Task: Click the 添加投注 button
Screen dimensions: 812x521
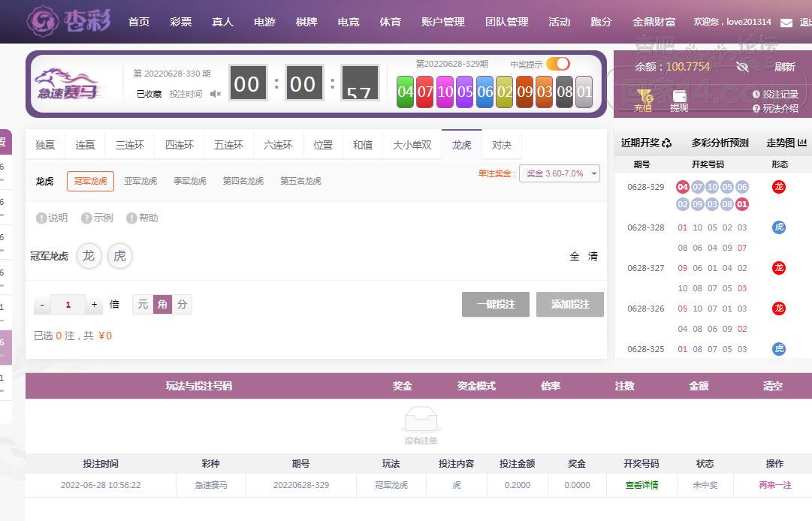Action: pyautogui.click(x=570, y=304)
